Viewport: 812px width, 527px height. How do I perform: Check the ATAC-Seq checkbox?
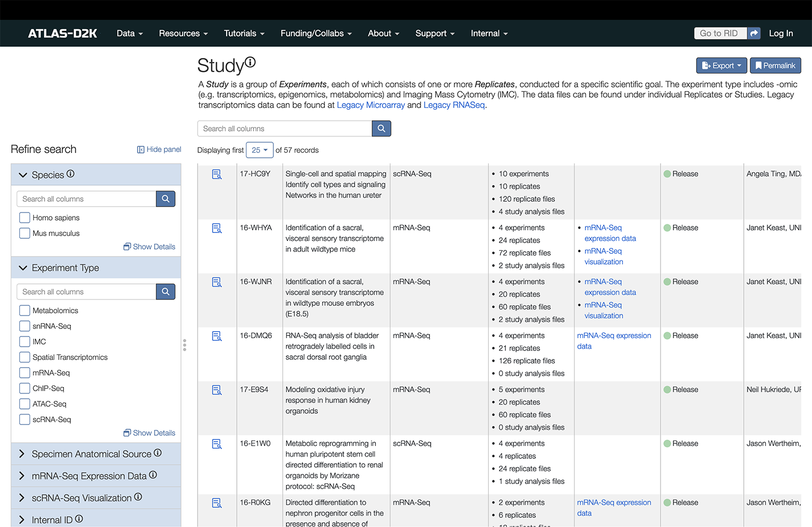pyautogui.click(x=25, y=404)
